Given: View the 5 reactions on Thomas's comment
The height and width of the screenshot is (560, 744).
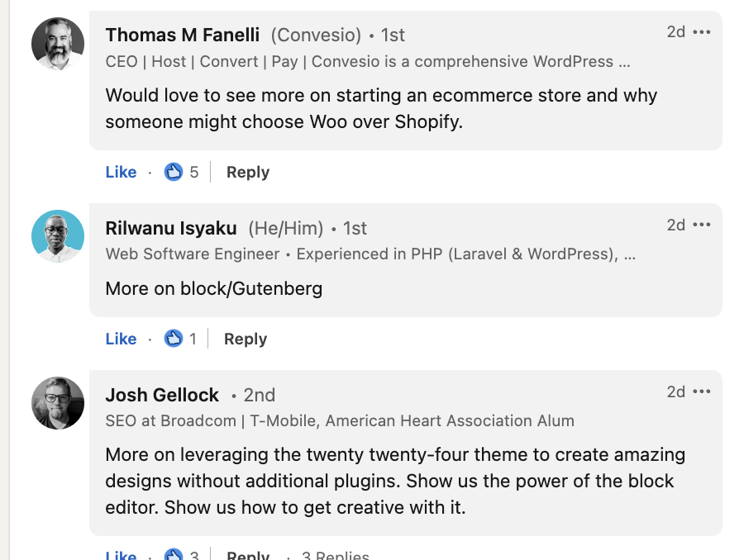Looking at the screenshot, I should (x=181, y=172).
